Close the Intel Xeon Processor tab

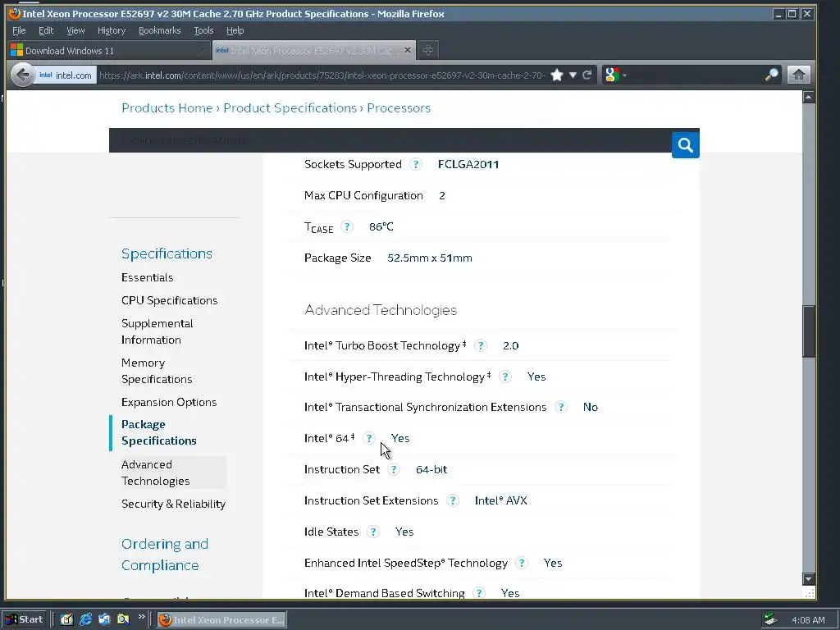click(x=408, y=50)
